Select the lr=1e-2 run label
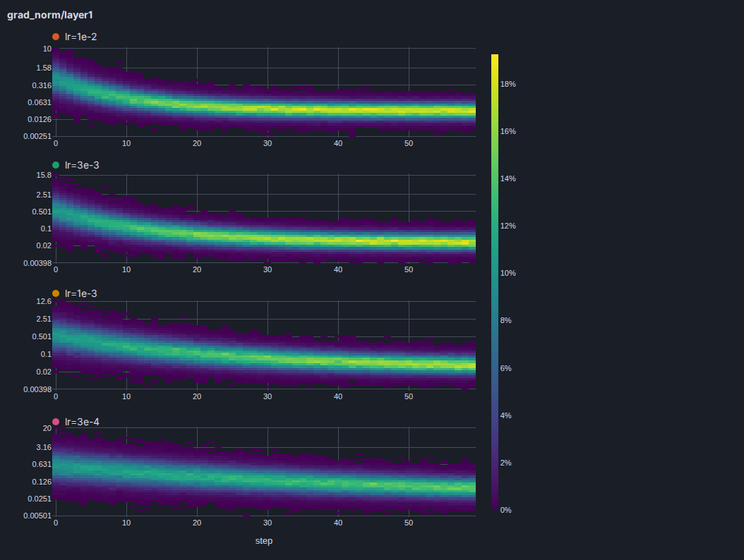This screenshot has height=560, width=744. pyautogui.click(x=80, y=37)
